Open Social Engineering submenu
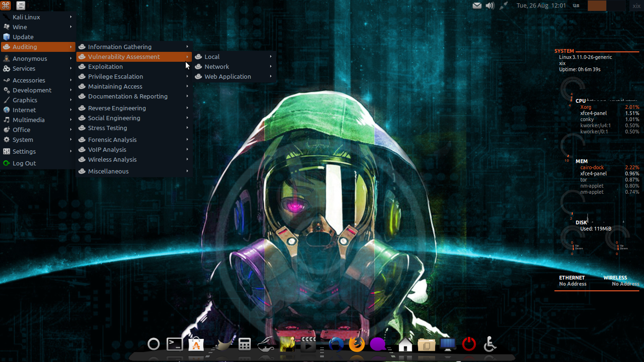The height and width of the screenshot is (362, 644). (134, 118)
